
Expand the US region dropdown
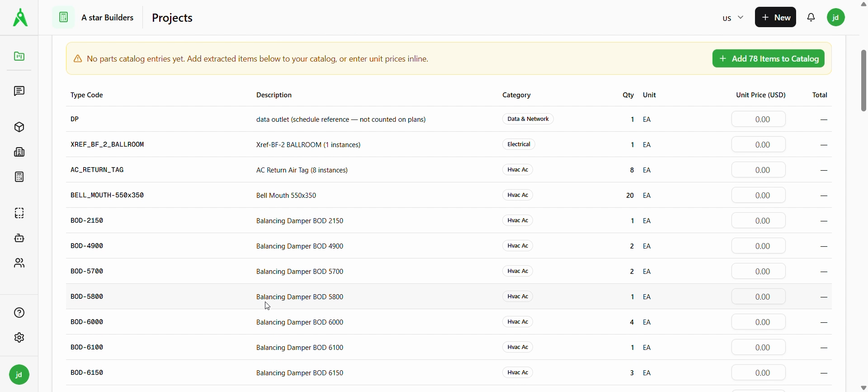732,18
